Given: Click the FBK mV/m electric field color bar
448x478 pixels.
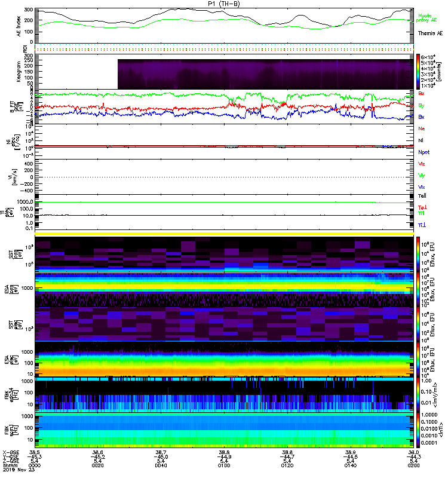Looking at the screenshot, I should [418, 395].
